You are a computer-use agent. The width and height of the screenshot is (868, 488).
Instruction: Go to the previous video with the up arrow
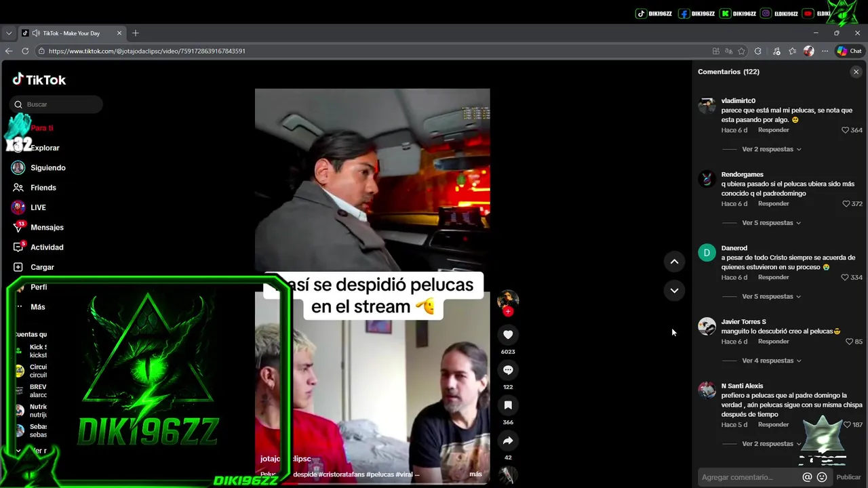[x=674, y=261]
